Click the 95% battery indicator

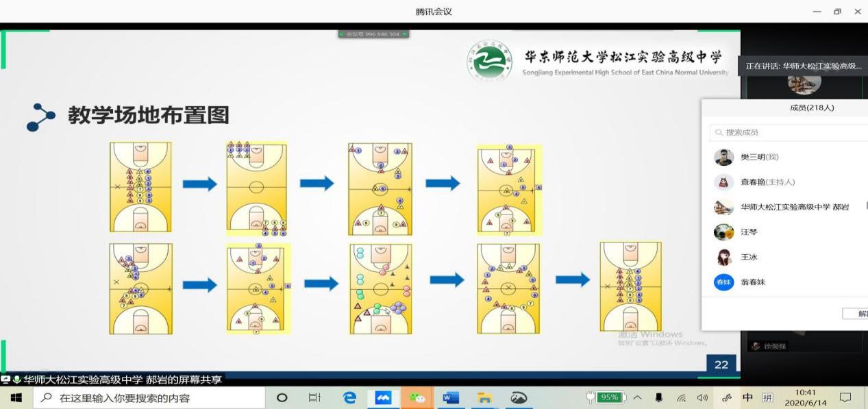(606, 397)
